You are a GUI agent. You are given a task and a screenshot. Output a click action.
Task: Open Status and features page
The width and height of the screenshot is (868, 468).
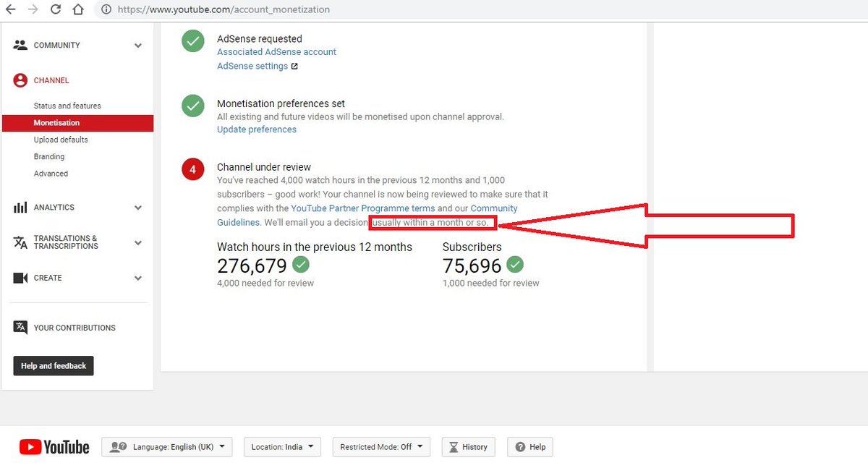click(67, 106)
